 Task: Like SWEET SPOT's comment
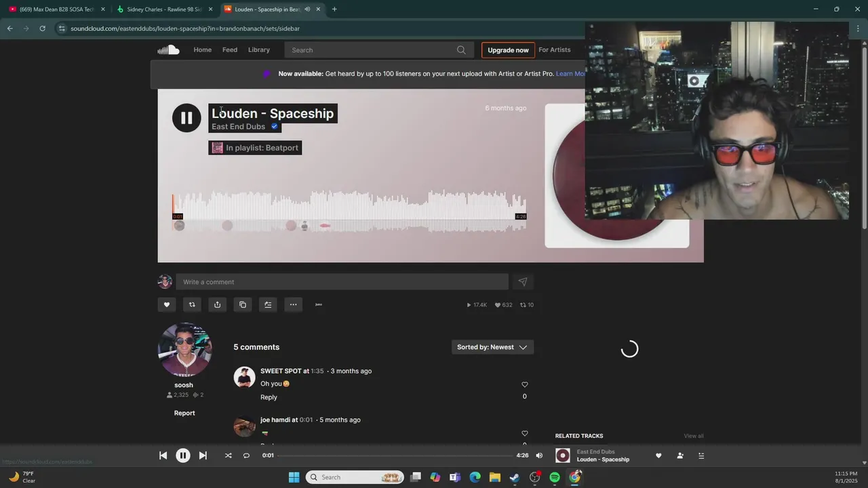524,384
